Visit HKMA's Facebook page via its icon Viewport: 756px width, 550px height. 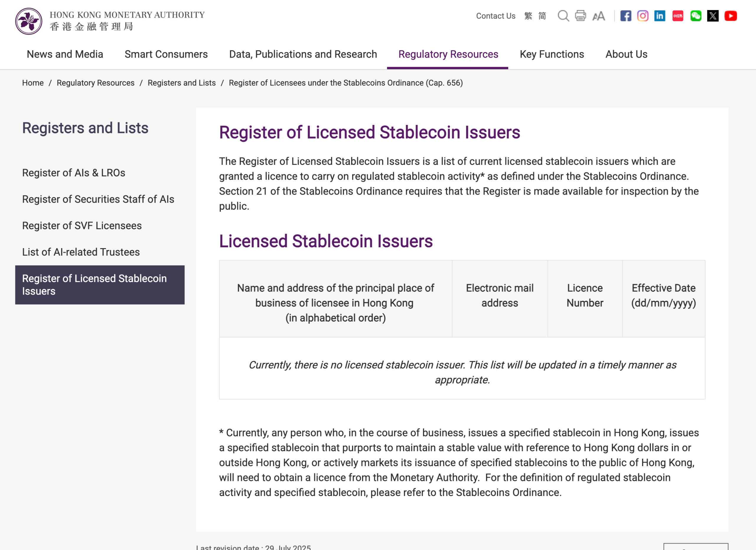[x=626, y=16]
